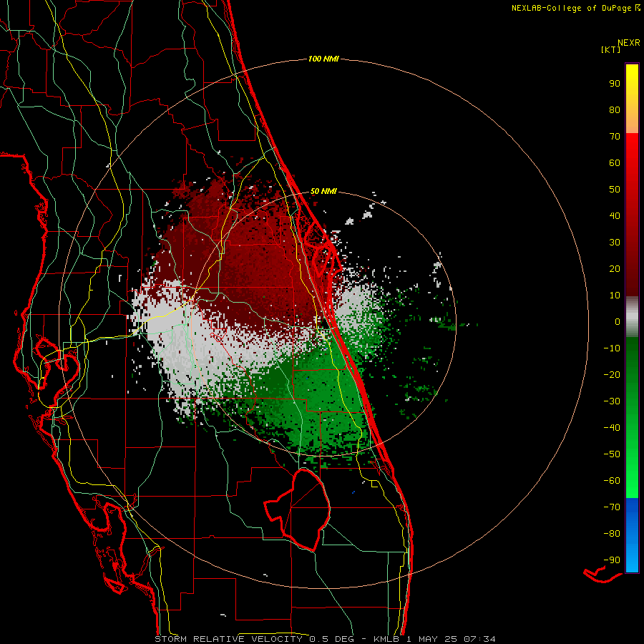Click the 0 value on velocity scale
This screenshot has height=644, width=644.
click(x=618, y=321)
